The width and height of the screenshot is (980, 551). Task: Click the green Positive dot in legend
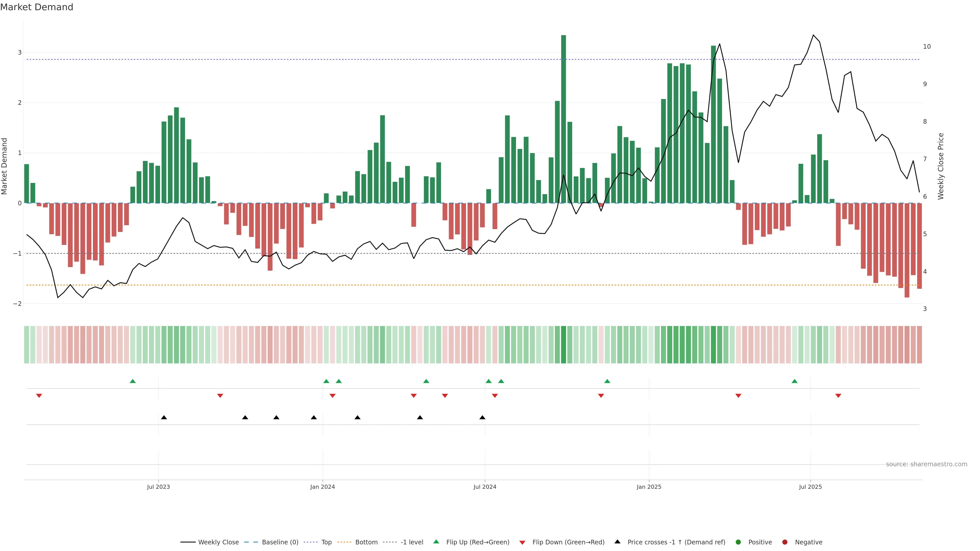point(738,542)
